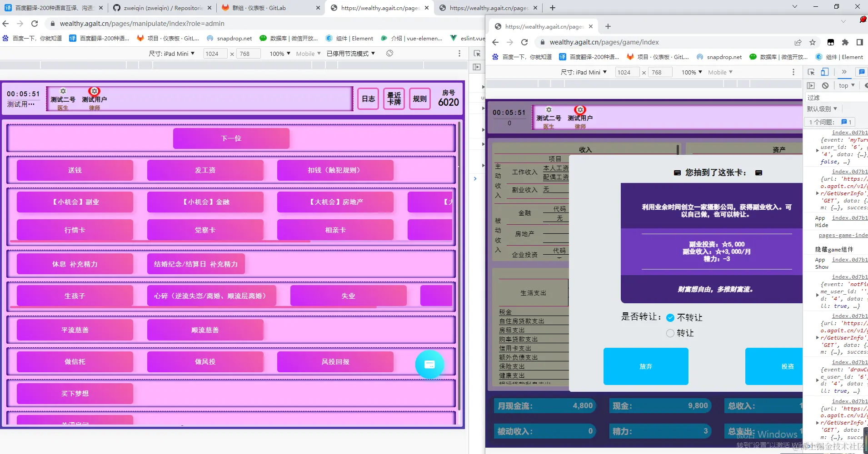Trigger 【大机会】房地产 card

(x=335, y=202)
